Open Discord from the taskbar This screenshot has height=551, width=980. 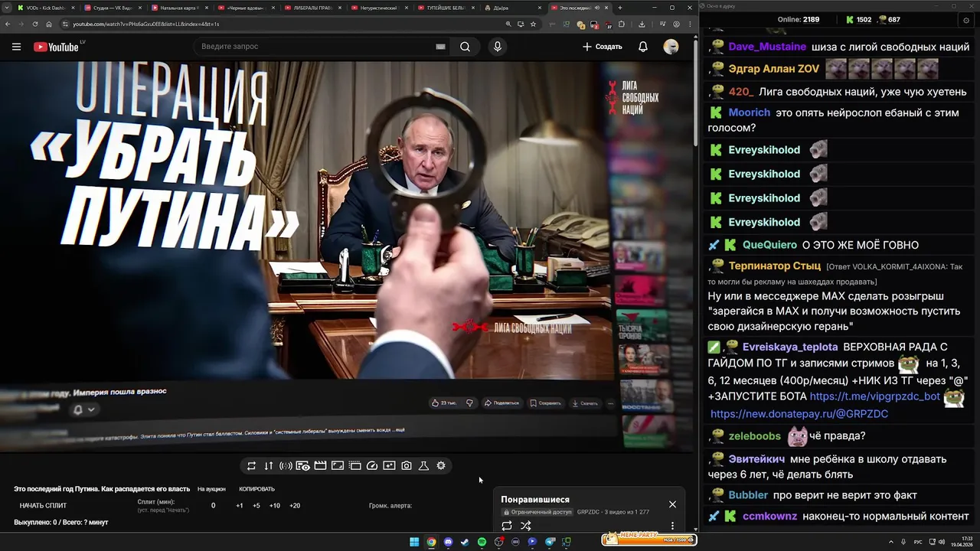tap(448, 542)
